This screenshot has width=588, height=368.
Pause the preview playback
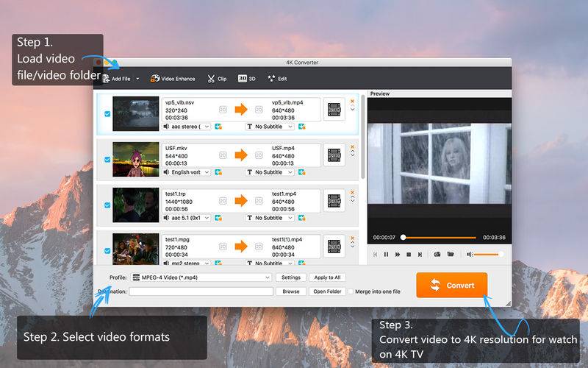click(387, 254)
